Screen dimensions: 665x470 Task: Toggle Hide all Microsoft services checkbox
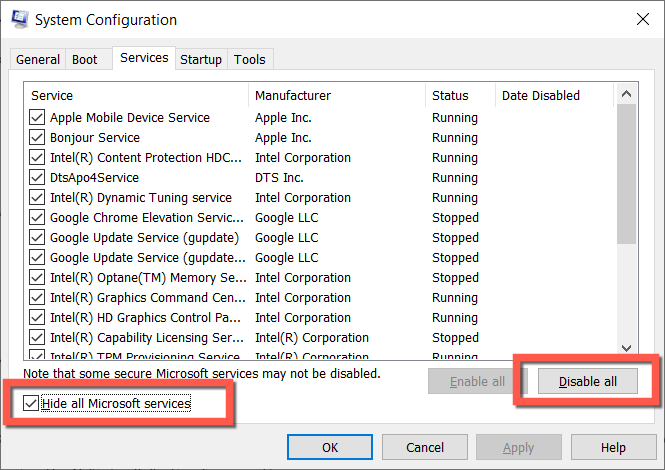click(x=31, y=404)
